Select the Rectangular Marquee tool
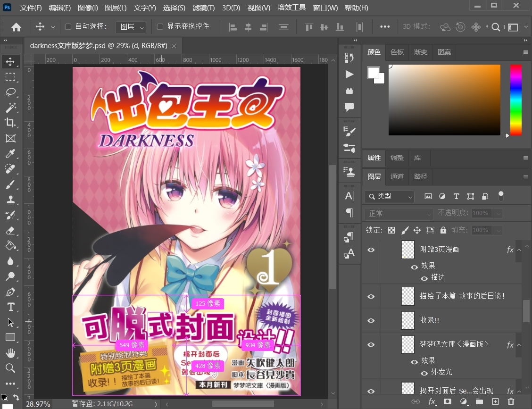Image resolution: width=532 pixels, height=409 pixels. point(10,77)
